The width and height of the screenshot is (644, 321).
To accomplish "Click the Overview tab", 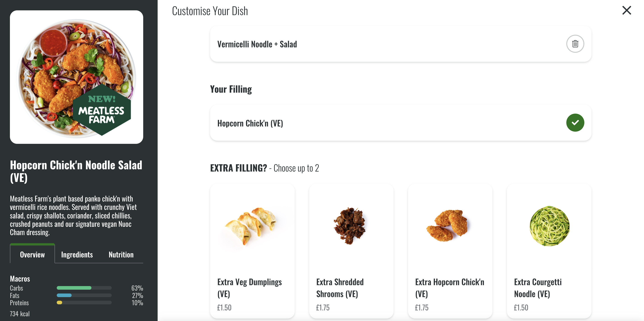I will point(32,255).
